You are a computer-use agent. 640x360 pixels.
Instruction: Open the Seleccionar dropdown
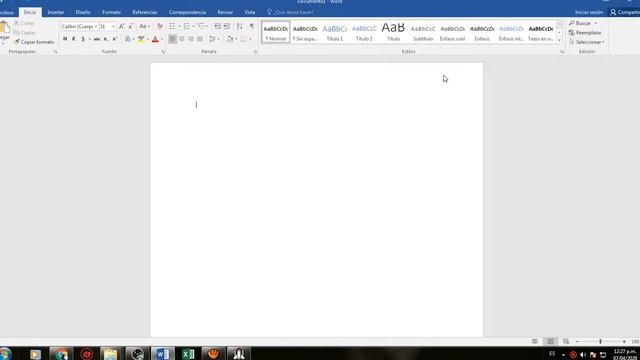click(587, 42)
